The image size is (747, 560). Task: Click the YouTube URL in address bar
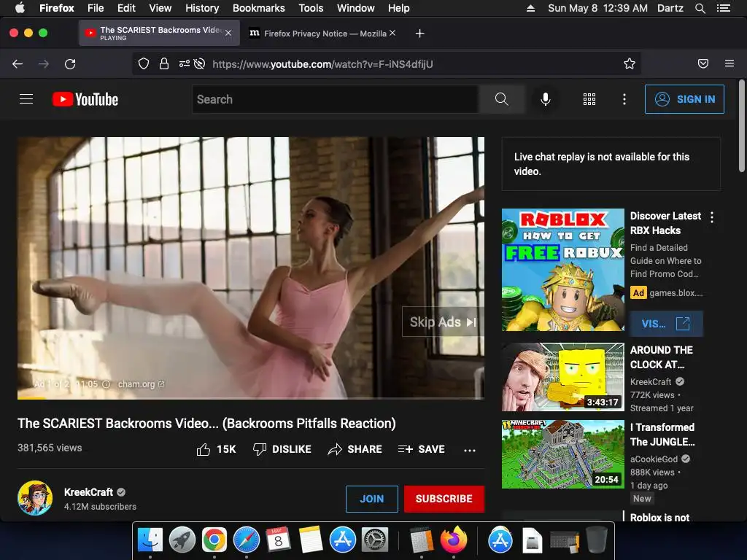click(322, 64)
